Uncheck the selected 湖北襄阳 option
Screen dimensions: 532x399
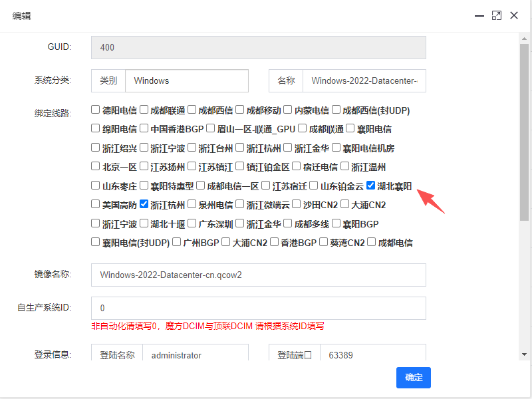(371, 186)
